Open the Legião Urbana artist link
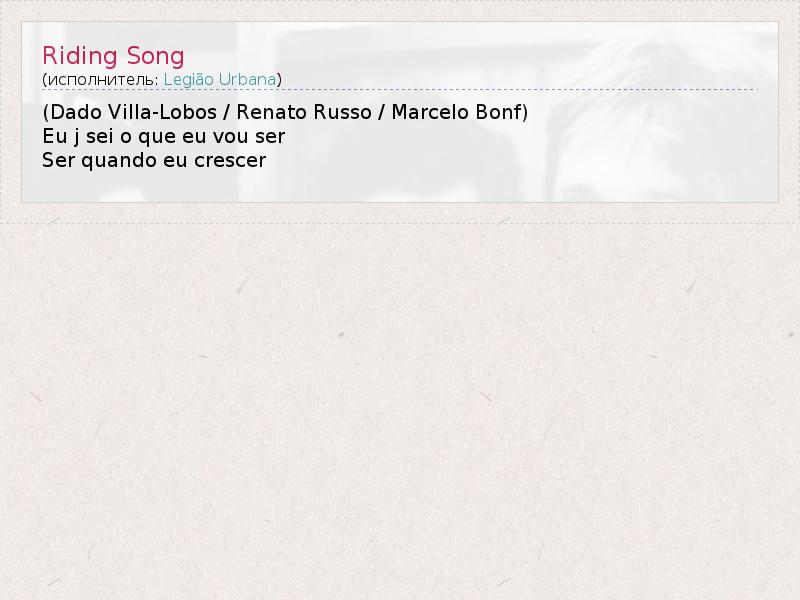Screen dimensions: 800x600 [219, 80]
